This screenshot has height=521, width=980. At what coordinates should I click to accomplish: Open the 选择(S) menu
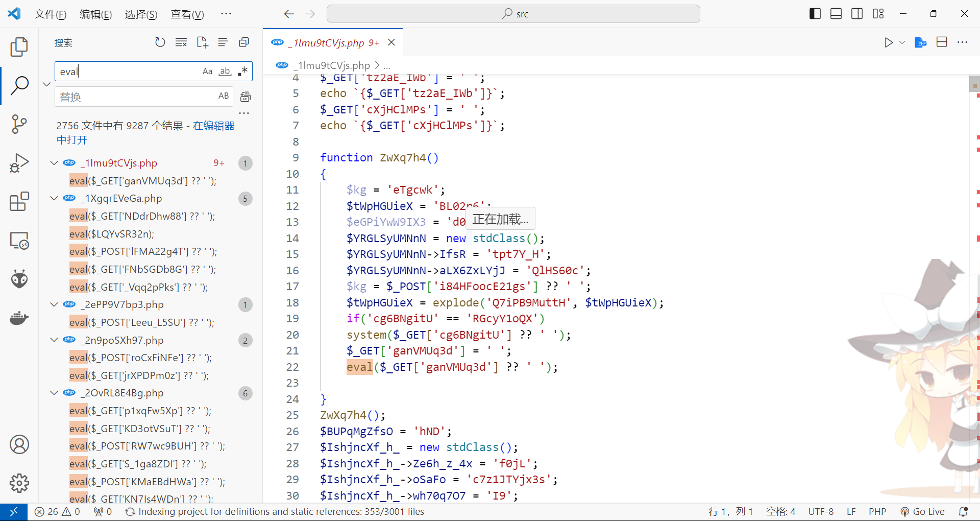point(141,14)
